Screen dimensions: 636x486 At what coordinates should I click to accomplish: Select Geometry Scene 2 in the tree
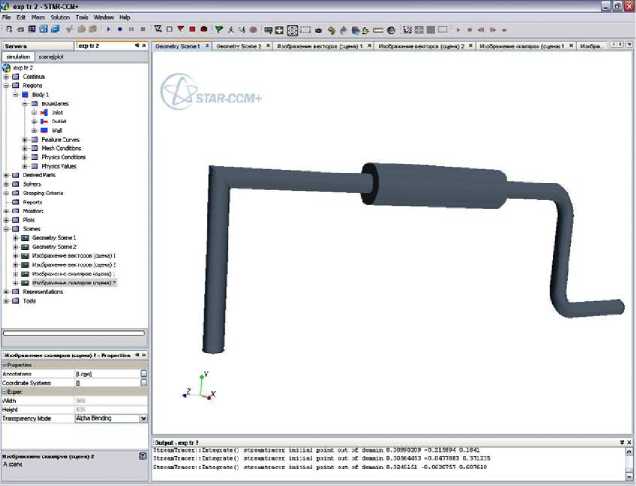tap(54, 247)
